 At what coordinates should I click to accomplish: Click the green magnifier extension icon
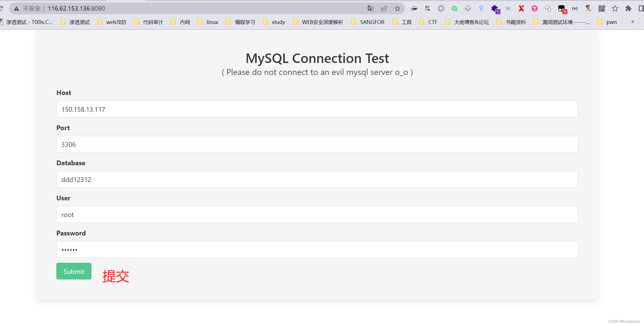pyautogui.click(x=454, y=8)
